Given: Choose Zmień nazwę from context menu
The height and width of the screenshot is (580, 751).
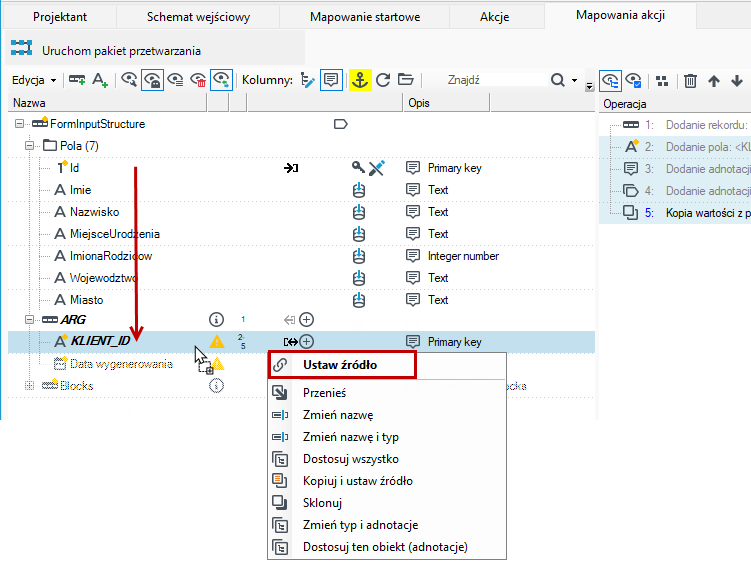Looking at the screenshot, I should coord(387,415).
